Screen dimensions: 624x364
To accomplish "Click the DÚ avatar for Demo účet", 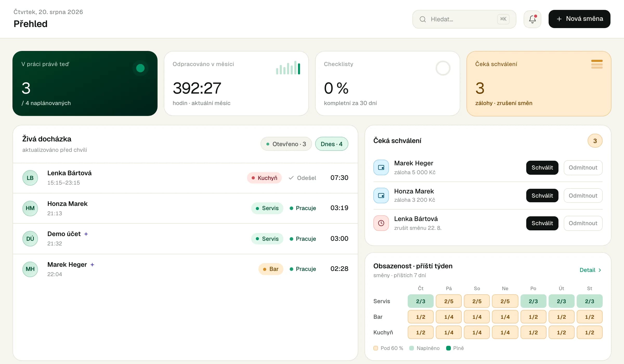I will pyautogui.click(x=30, y=239).
